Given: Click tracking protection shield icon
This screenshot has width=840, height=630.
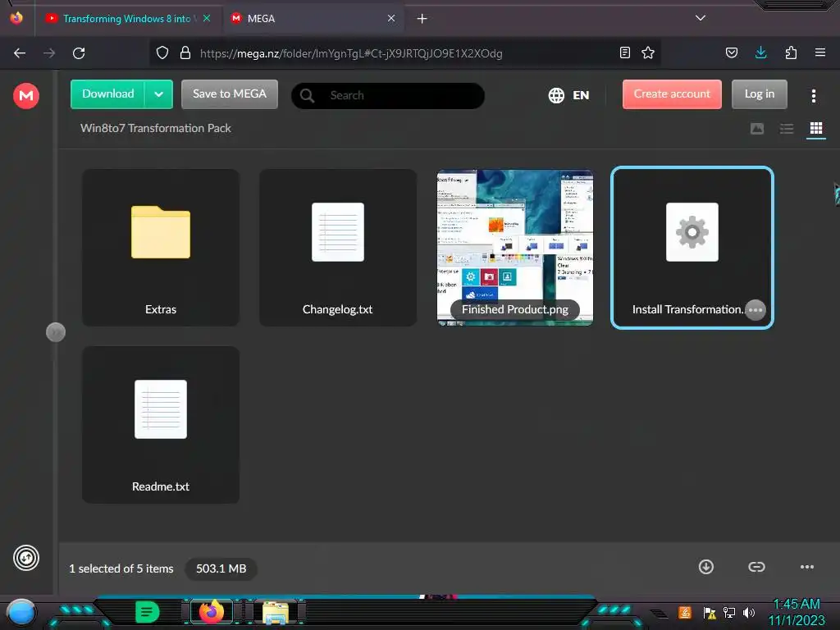Looking at the screenshot, I should (x=162, y=53).
